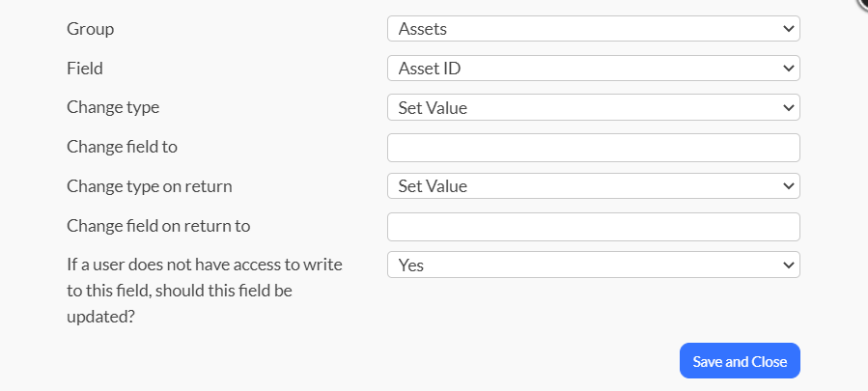Viewport: 868px width, 391px height.
Task: Open the Change type dropdown
Action: (x=579, y=108)
